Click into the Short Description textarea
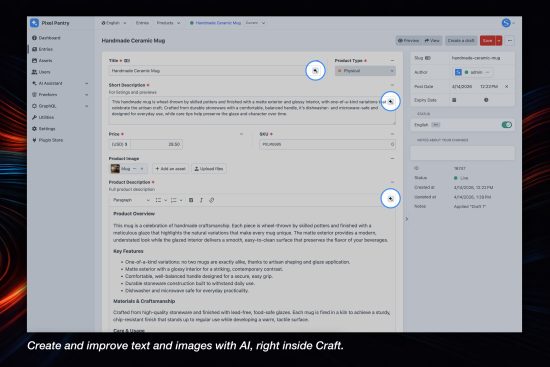 (x=252, y=110)
